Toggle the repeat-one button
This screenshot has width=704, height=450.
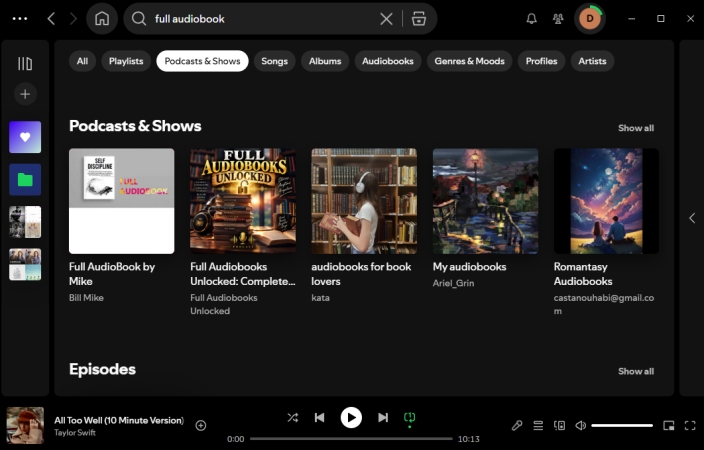pos(409,418)
